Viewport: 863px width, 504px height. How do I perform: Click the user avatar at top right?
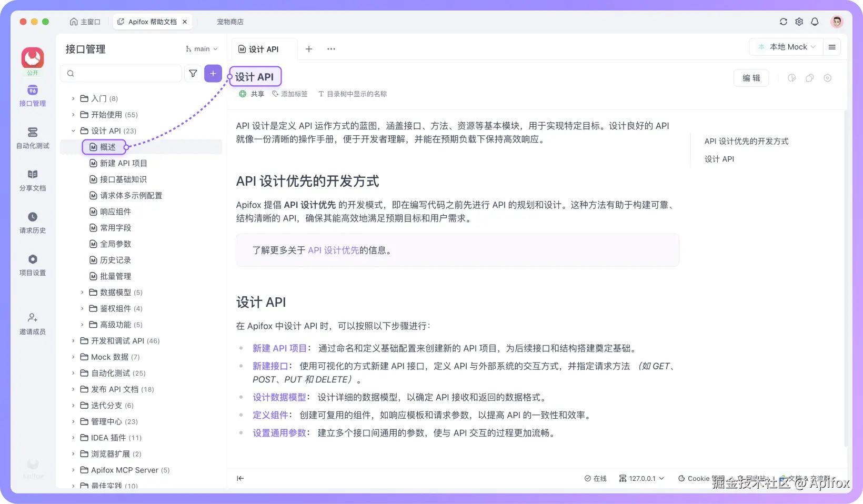coord(837,22)
